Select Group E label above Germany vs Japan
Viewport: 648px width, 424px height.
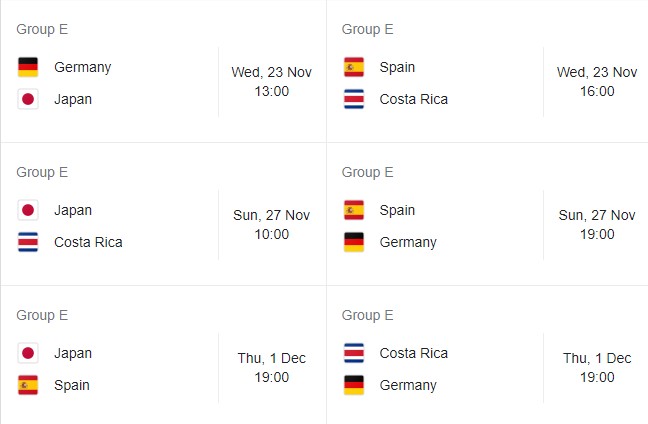(x=42, y=29)
